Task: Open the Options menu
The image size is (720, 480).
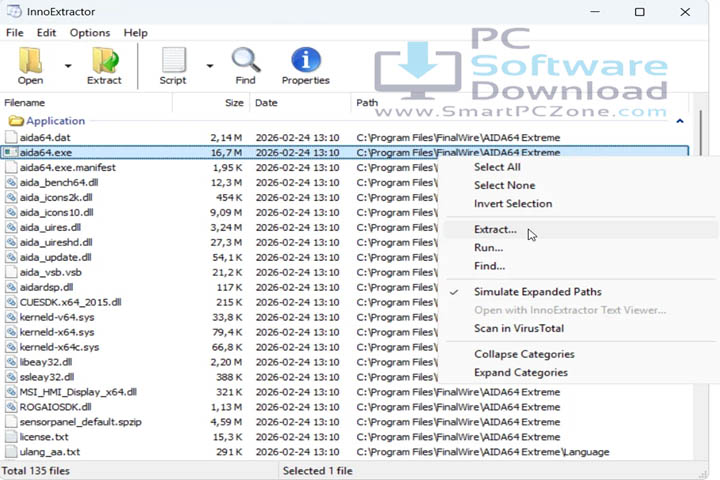Action: tap(90, 33)
